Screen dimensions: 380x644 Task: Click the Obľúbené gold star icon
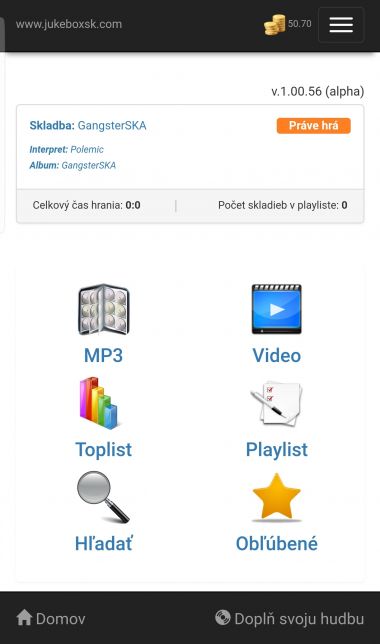[276, 497]
